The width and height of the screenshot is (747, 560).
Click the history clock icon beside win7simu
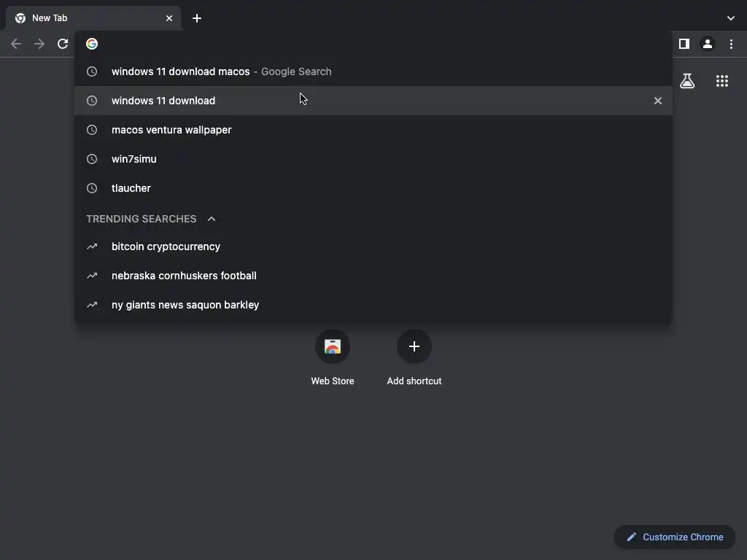coord(92,159)
